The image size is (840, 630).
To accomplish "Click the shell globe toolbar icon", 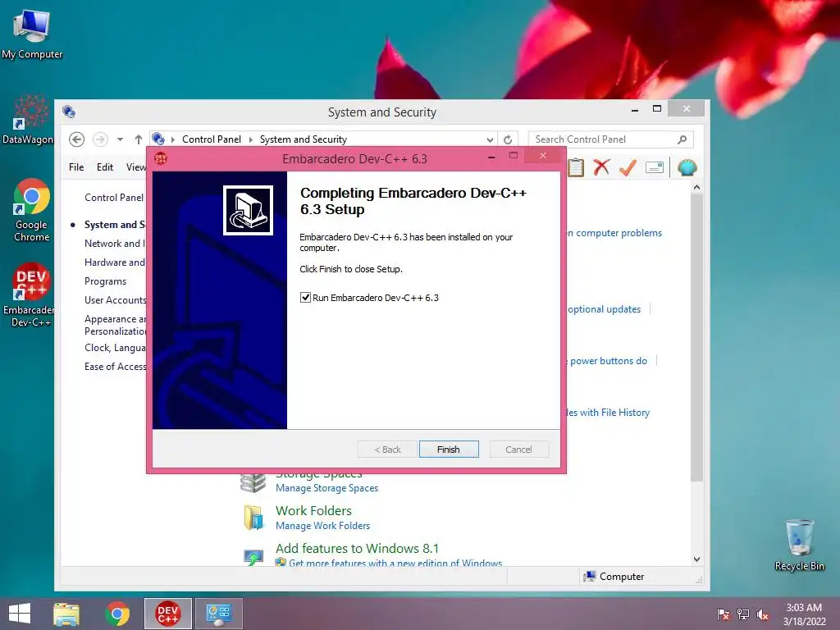I will [687, 167].
